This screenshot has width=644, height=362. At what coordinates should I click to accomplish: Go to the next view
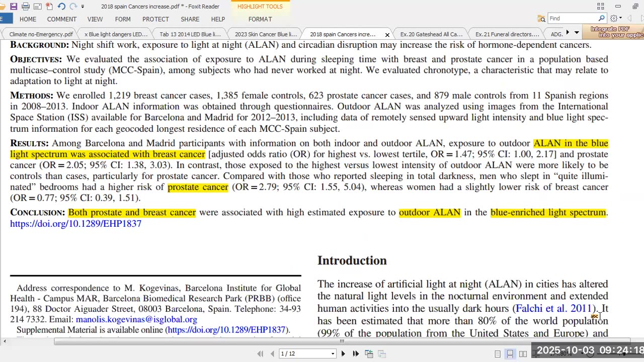tap(382, 354)
